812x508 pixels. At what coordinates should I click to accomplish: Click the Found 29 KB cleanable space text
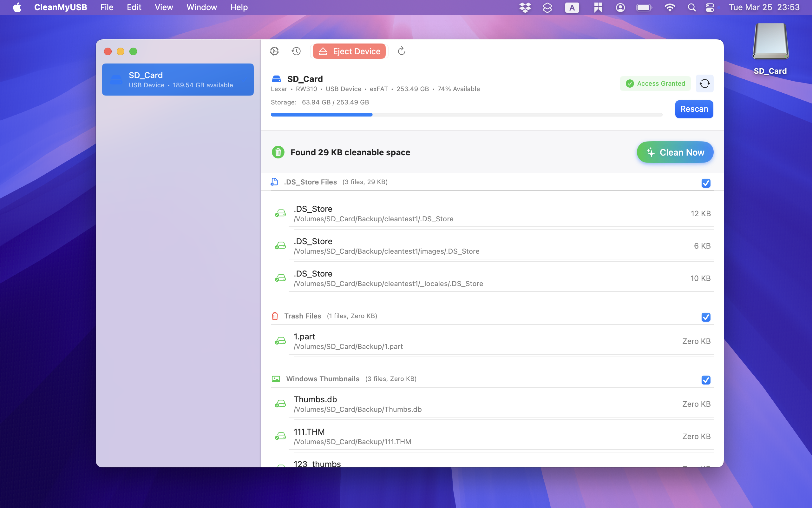pos(350,152)
